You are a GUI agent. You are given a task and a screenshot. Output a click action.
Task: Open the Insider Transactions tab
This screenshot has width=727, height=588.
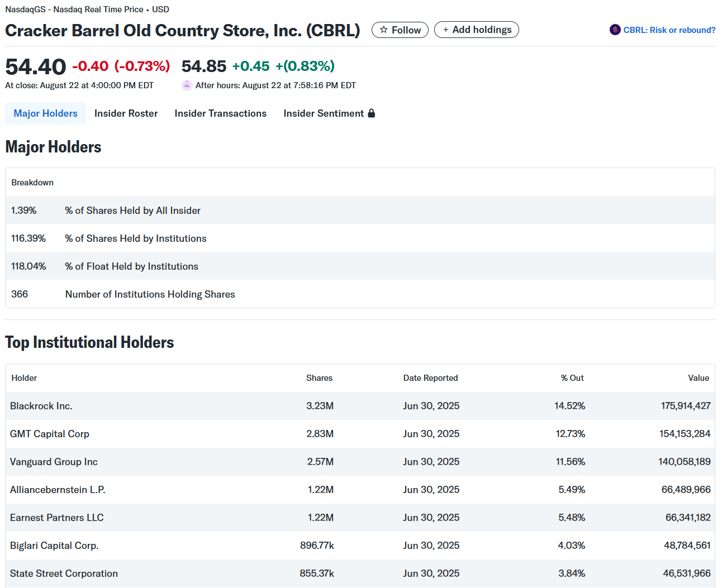click(x=220, y=113)
